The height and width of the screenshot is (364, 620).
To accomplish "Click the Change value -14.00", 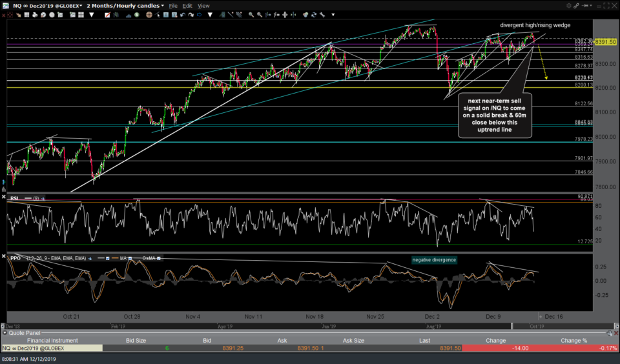I will click(520, 349).
